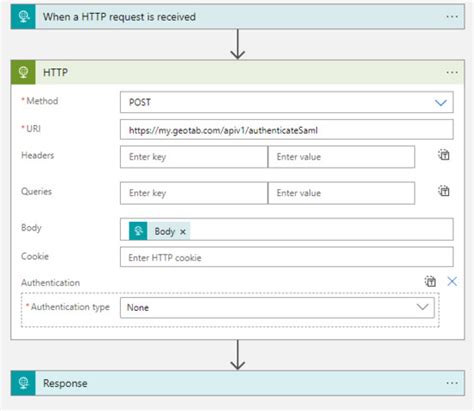474x411 pixels.
Task: Collapse the HTTP action card header
Action: 237,72
